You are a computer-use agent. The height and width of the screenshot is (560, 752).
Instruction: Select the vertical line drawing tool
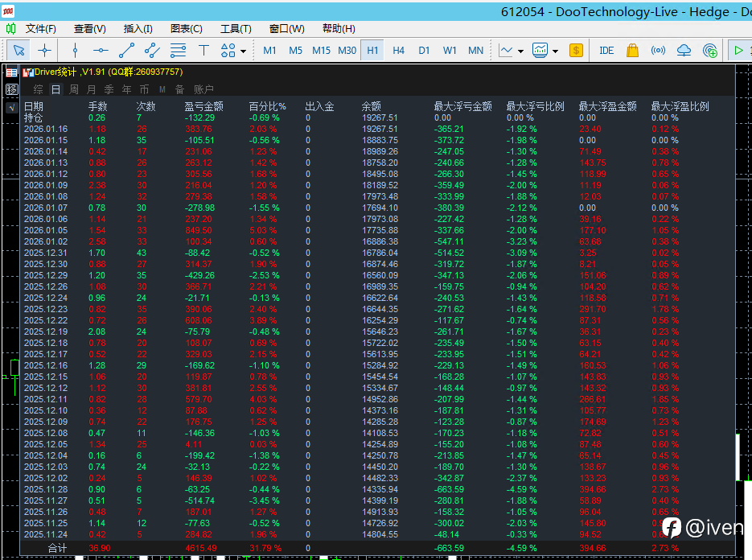click(x=75, y=50)
